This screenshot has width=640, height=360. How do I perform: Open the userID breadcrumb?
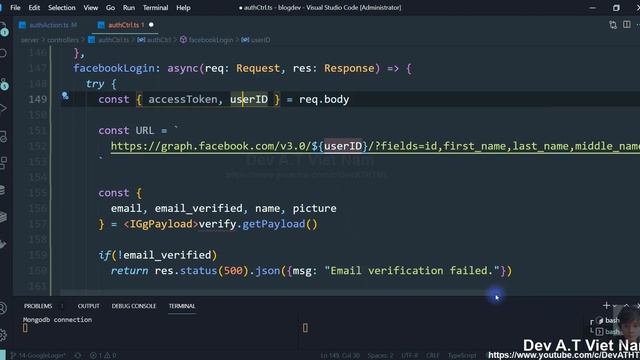pyautogui.click(x=256, y=40)
